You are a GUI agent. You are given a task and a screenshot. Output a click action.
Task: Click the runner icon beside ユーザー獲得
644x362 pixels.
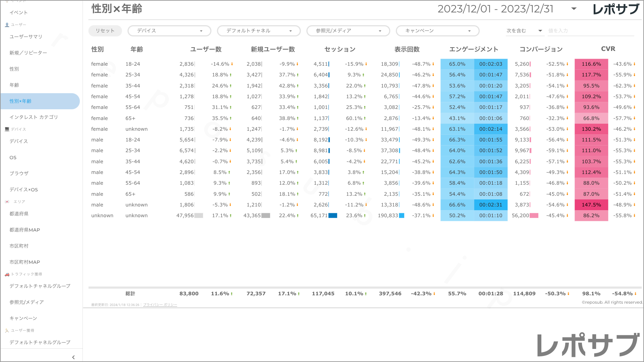point(7,330)
